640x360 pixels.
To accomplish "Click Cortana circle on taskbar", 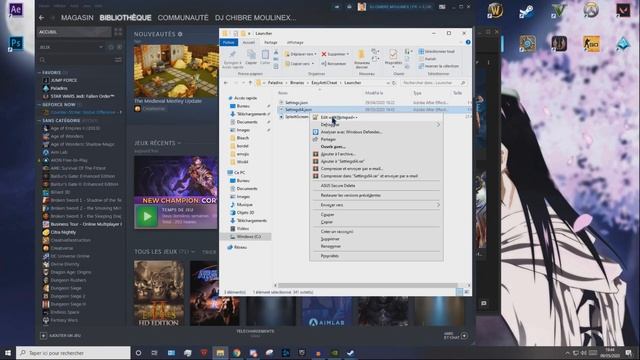I will [x=138, y=353].
